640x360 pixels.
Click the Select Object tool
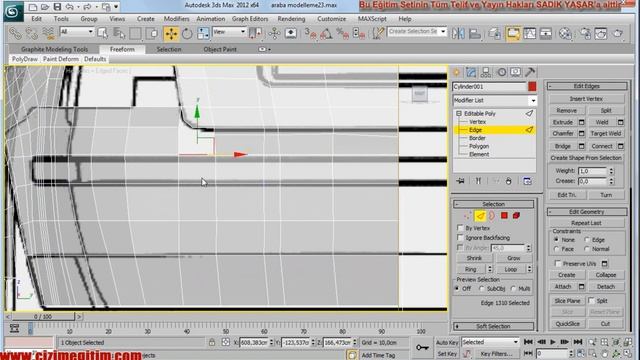coord(103,33)
